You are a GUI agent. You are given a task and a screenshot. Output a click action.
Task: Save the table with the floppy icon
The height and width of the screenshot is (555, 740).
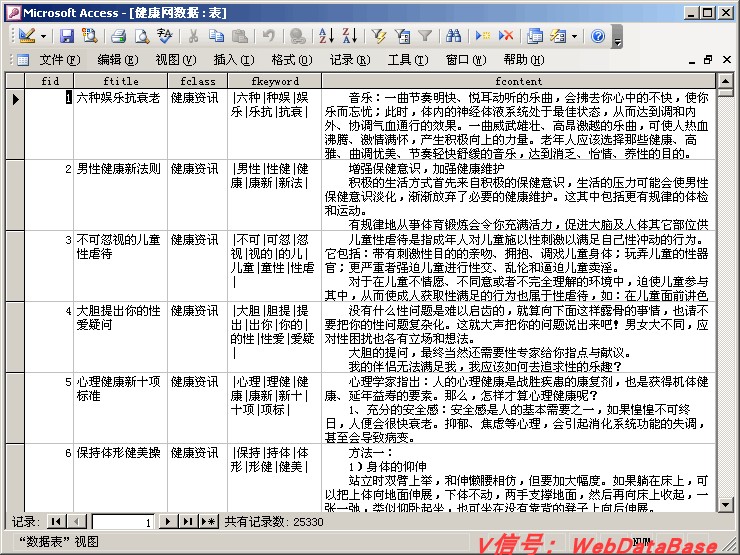pos(67,36)
